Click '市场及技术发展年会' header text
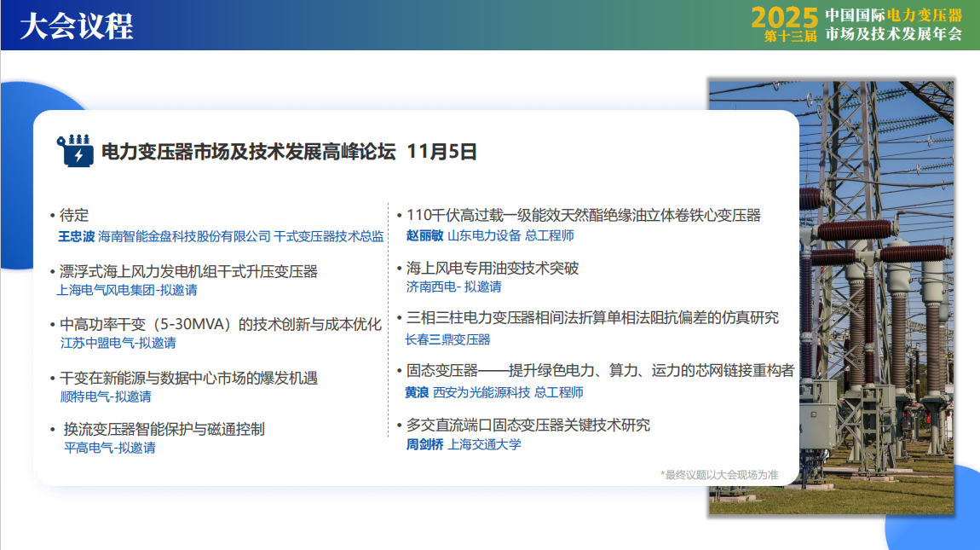 click(894, 34)
